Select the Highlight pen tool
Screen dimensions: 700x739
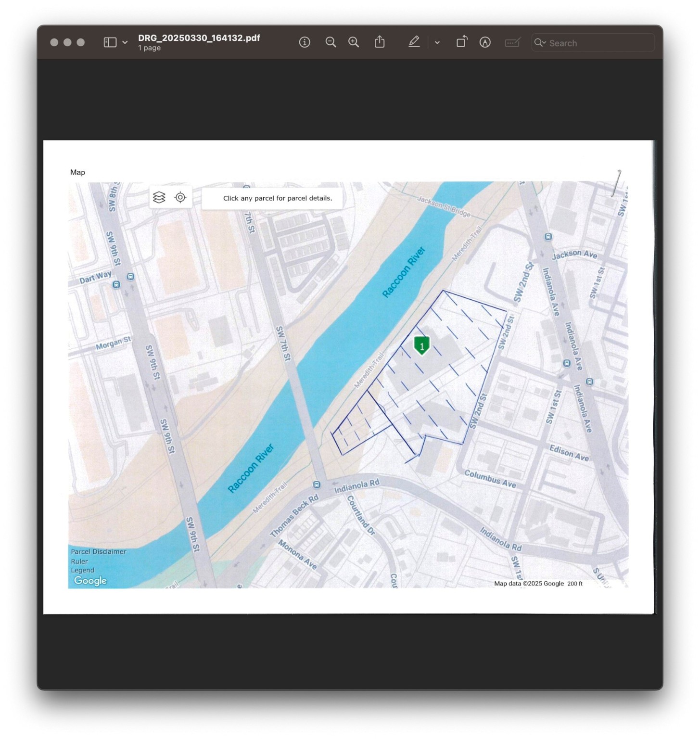click(x=414, y=42)
